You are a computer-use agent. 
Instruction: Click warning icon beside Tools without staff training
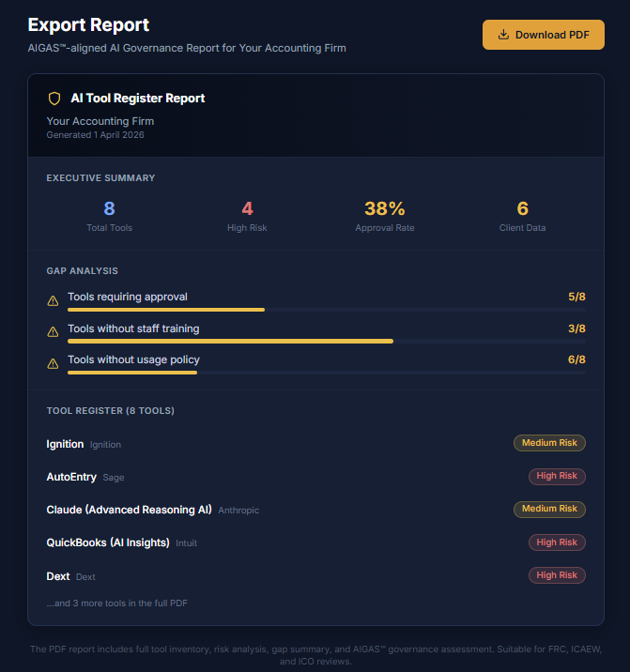pyautogui.click(x=53, y=332)
